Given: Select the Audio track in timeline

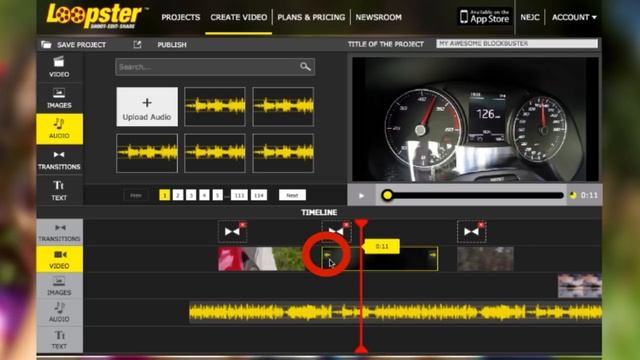Looking at the screenshot, I should coord(60,312).
